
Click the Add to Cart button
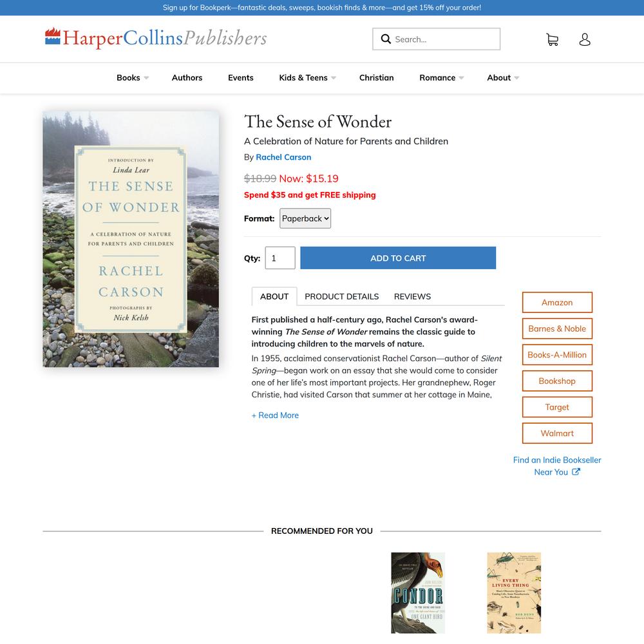click(398, 258)
